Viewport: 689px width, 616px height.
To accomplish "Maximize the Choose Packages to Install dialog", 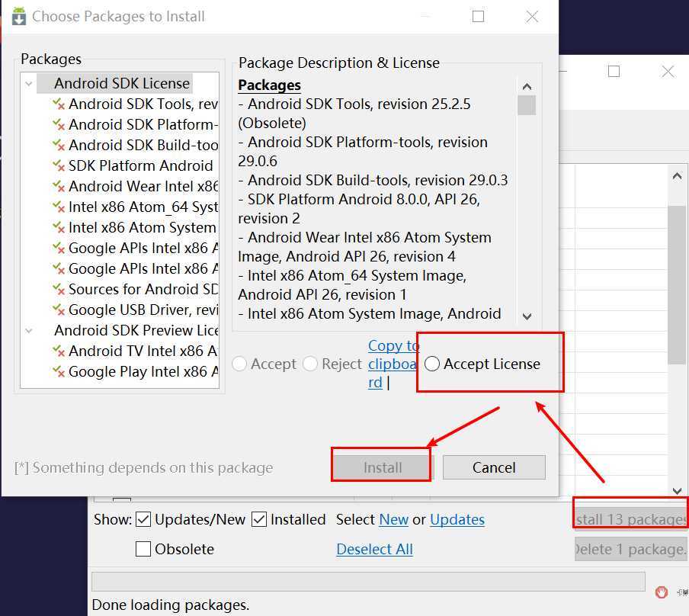I will pos(478,17).
